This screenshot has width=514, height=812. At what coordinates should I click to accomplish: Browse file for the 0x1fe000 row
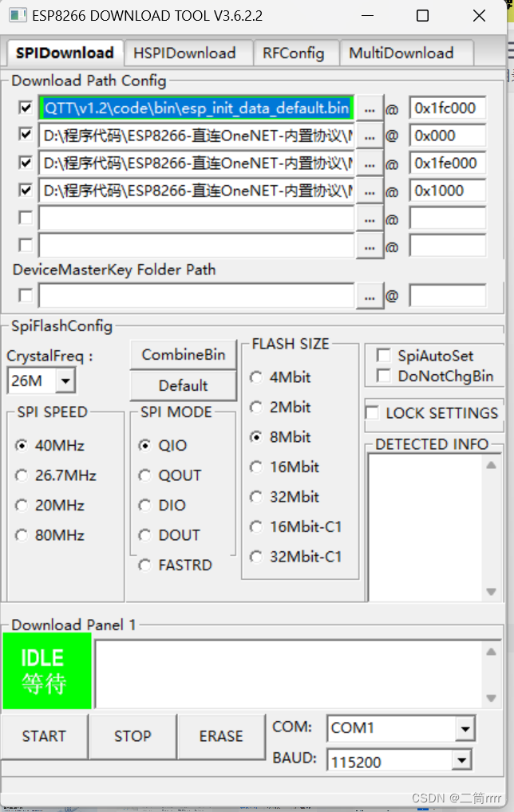370,164
